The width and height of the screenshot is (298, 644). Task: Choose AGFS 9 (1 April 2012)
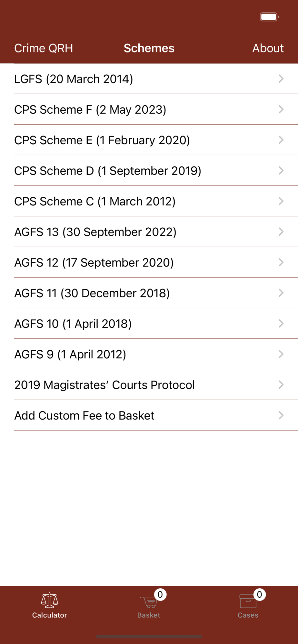point(70,354)
